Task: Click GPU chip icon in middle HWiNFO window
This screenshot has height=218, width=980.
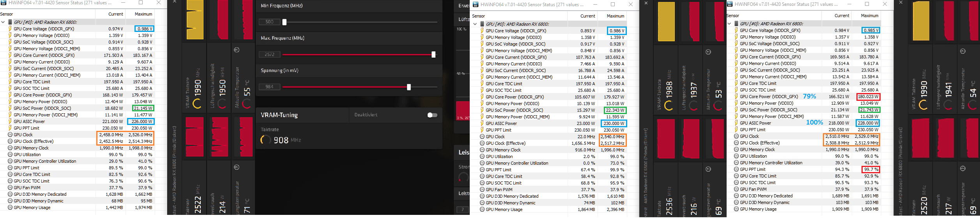Action: point(482,24)
